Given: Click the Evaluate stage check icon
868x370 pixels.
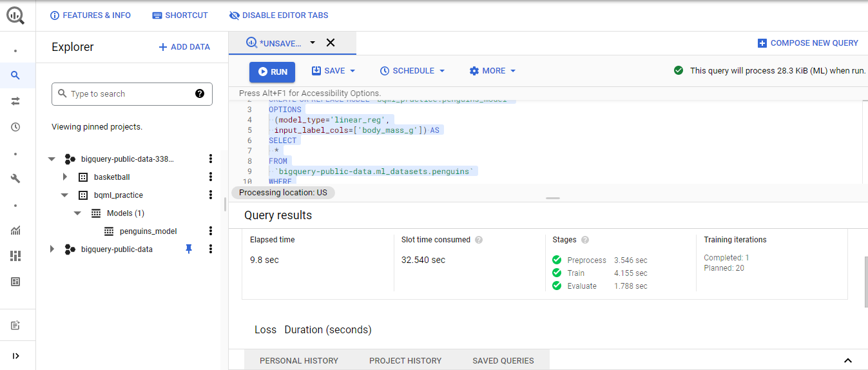Looking at the screenshot, I should point(557,286).
